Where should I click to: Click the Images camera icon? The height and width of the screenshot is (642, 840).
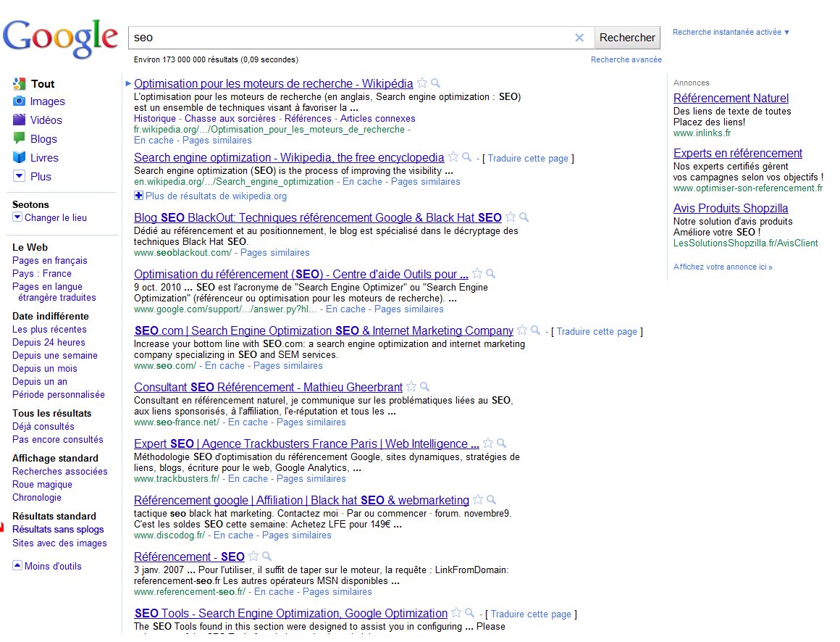[x=20, y=101]
